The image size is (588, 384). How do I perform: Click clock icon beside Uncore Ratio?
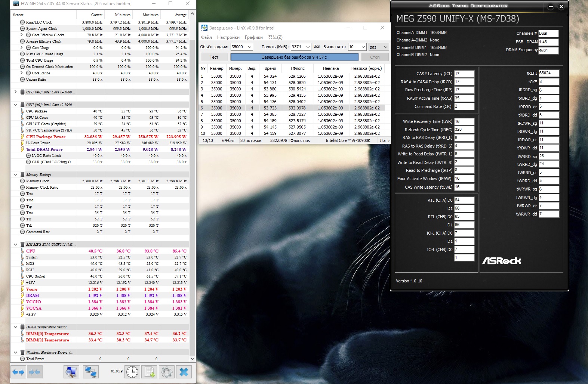pos(23,80)
